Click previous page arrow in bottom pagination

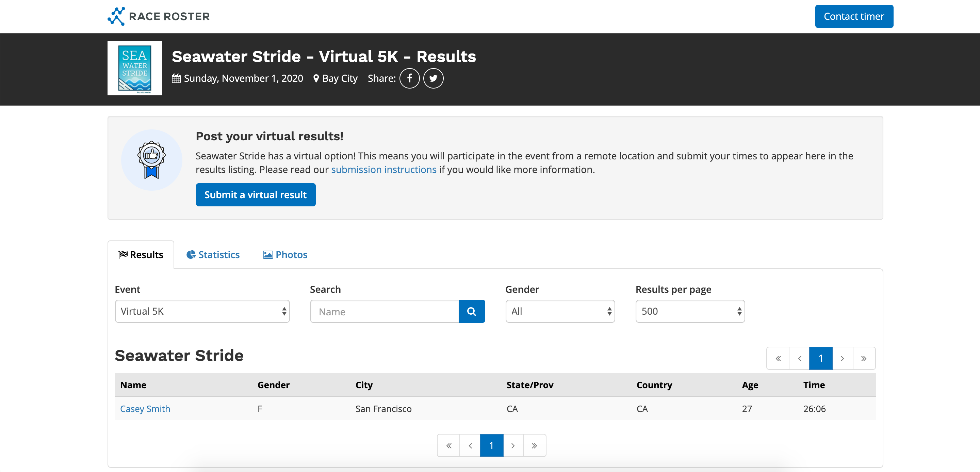(470, 445)
